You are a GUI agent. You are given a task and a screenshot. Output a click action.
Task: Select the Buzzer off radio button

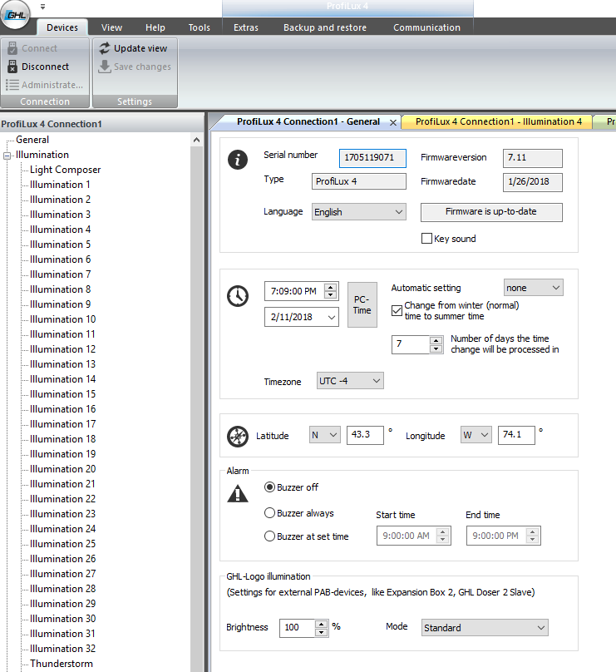[x=269, y=487]
